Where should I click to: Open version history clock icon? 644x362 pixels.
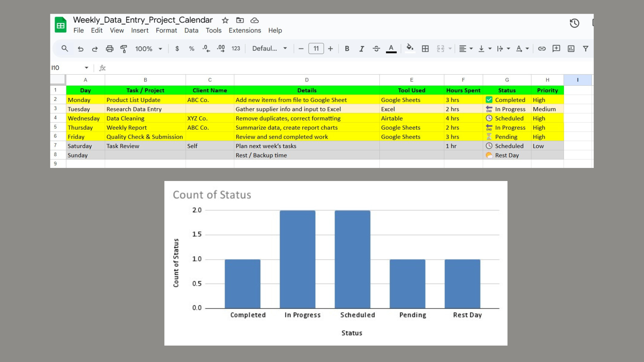coord(574,23)
